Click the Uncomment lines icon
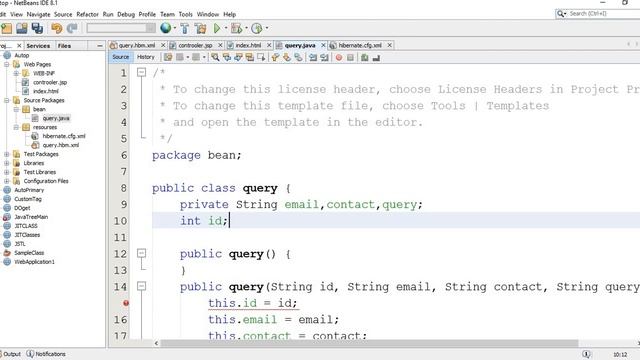Viewport: 640px width, 360px height. [376, 58]
